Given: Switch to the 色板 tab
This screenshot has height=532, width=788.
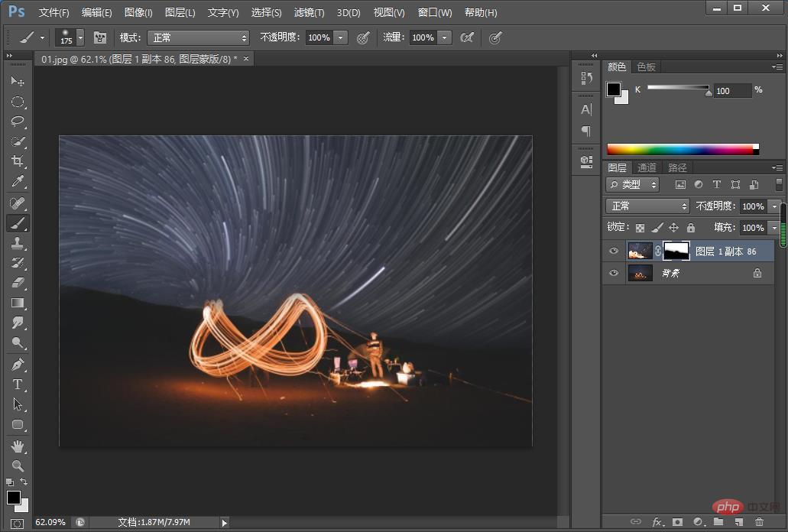Looking at the screenshot, I should (647, 66).
